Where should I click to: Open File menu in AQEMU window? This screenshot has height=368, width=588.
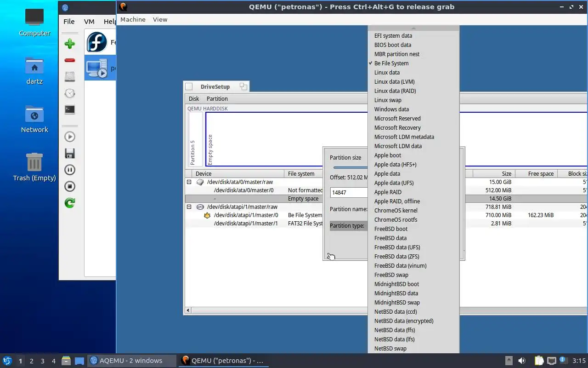pos(69,21)
